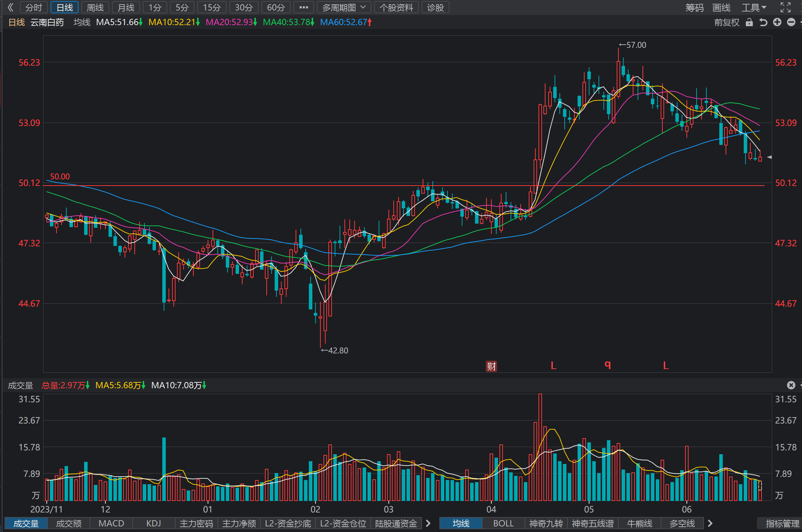The width and height of the screenshot is (802, 532).
Task: Click volume MA5:5.68万 label
Action: point(120,385)
